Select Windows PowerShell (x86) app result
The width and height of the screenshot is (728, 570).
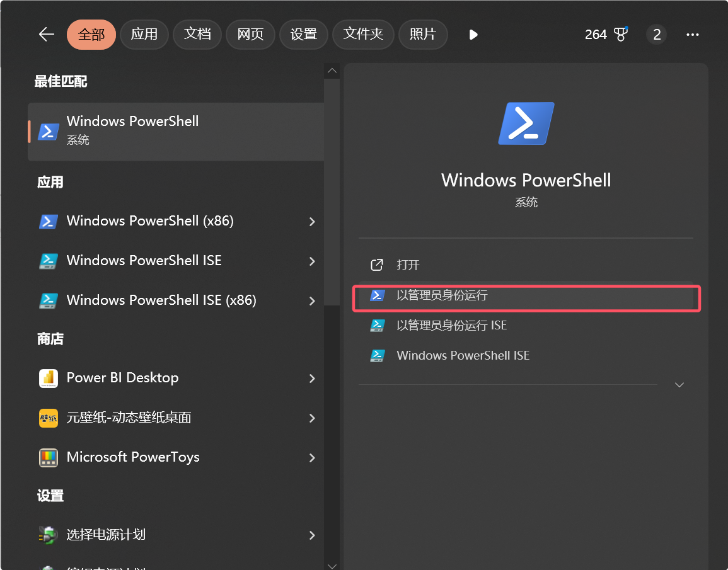click(x=176, y=221)
